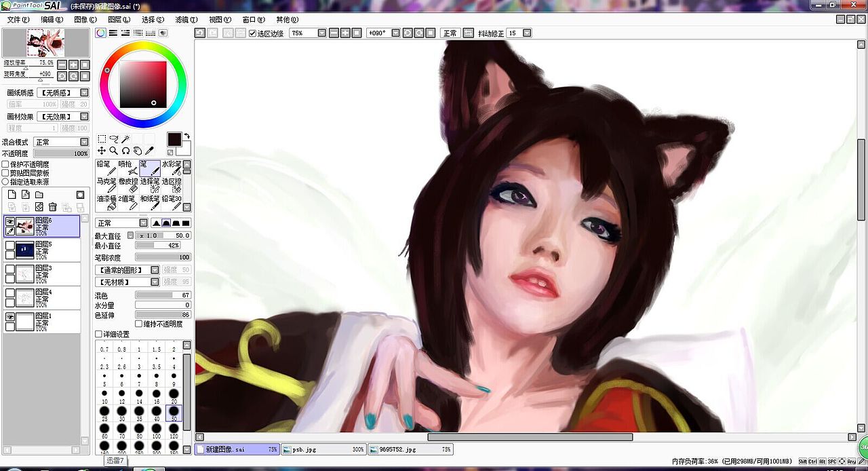Choose the magic wand tool
This screenshot has height=471, width=868.
[125, 139]
